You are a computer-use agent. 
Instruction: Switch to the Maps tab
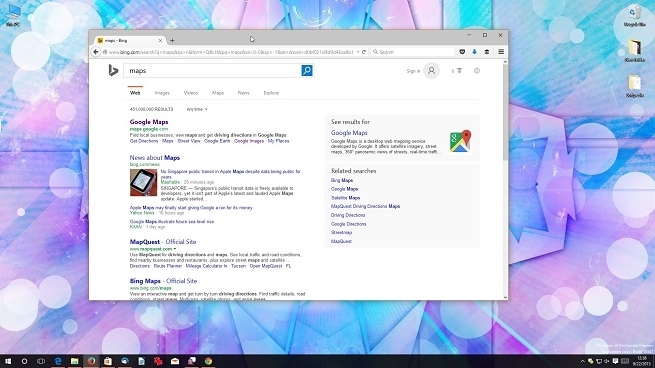point(218,93)
